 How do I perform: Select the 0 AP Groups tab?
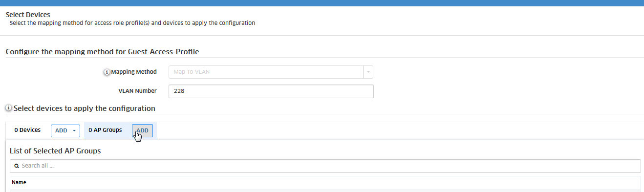pyautogui.click(x=105, y=130)
